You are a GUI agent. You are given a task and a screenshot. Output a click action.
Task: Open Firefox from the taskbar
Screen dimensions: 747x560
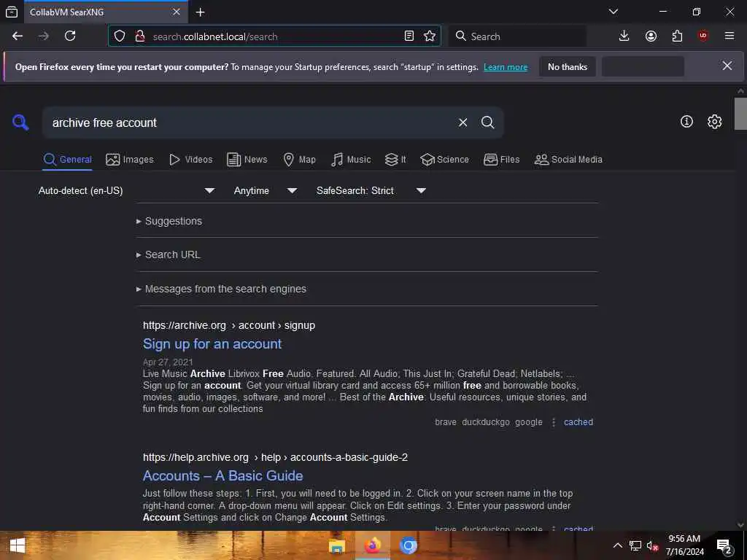click(x=373, y=545)
